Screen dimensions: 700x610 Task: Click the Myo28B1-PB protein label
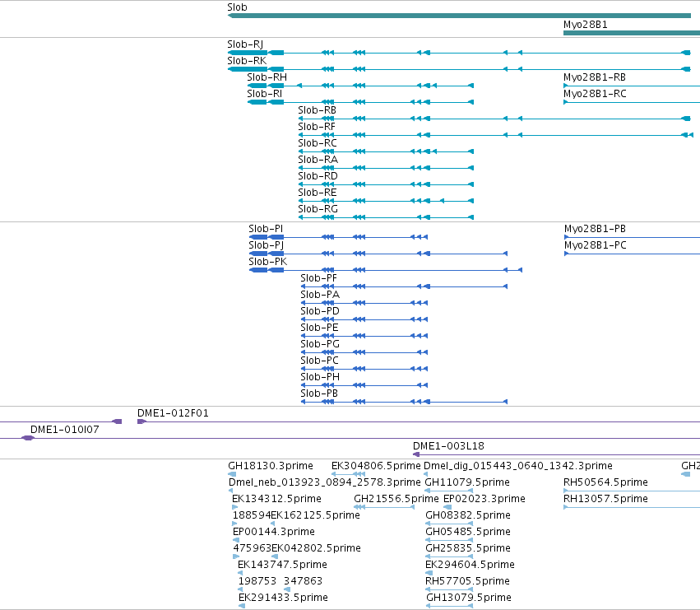point(595,229)
